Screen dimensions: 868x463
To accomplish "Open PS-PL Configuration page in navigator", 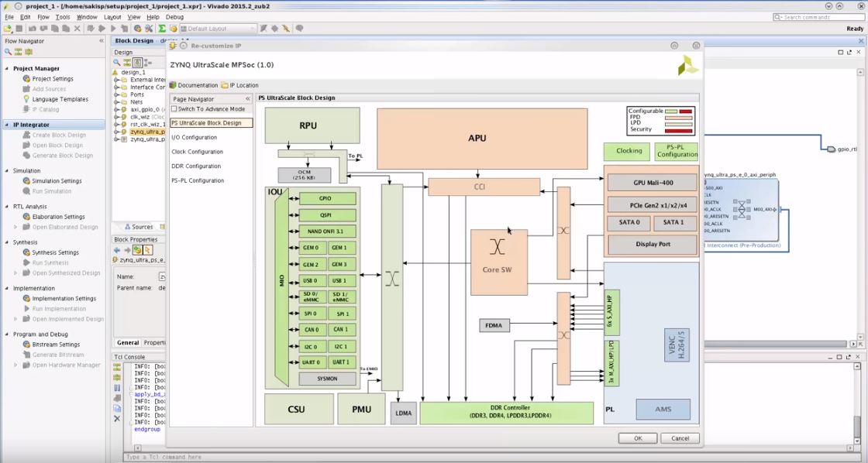I will [x=198, y=180].
